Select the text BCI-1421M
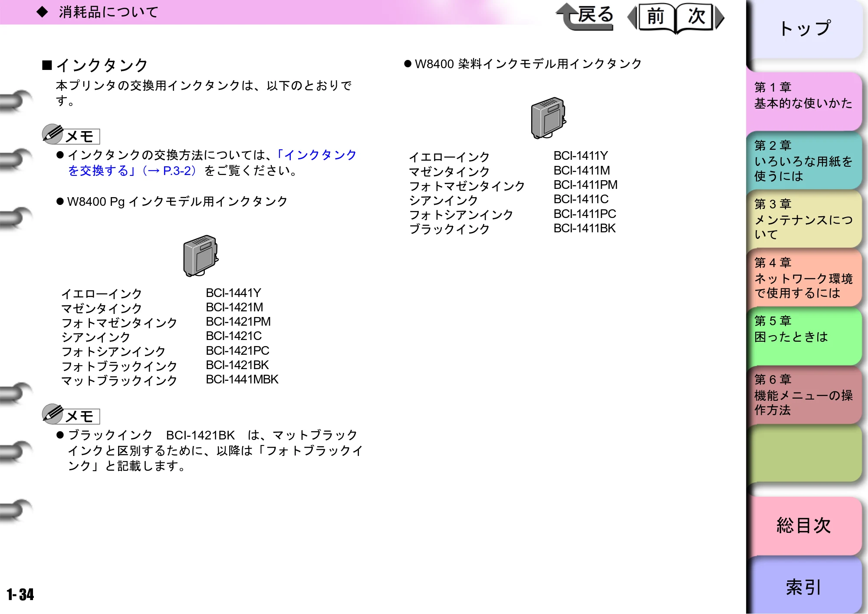This screenshot has height=614, width=868. pos(234,307)
